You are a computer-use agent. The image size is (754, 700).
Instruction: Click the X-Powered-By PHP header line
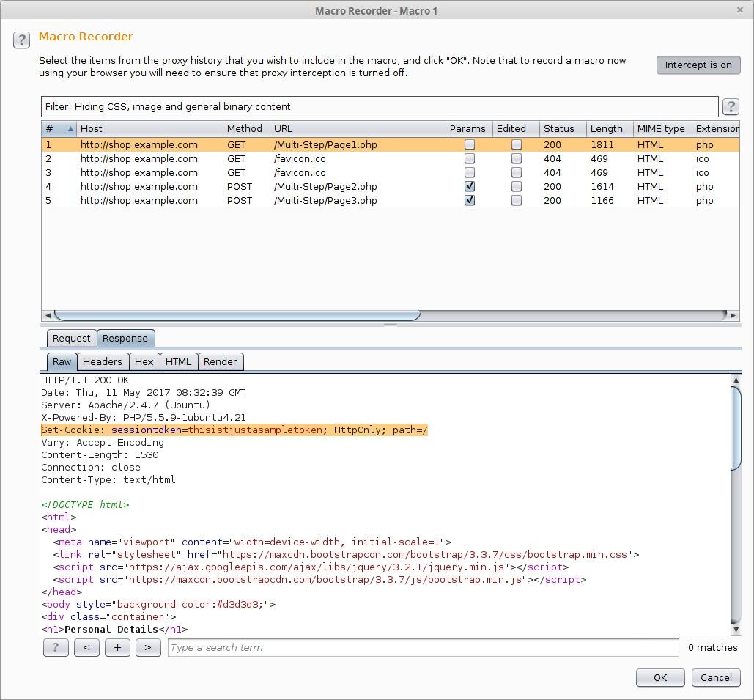pyautogui.click(x=144, y=418)
